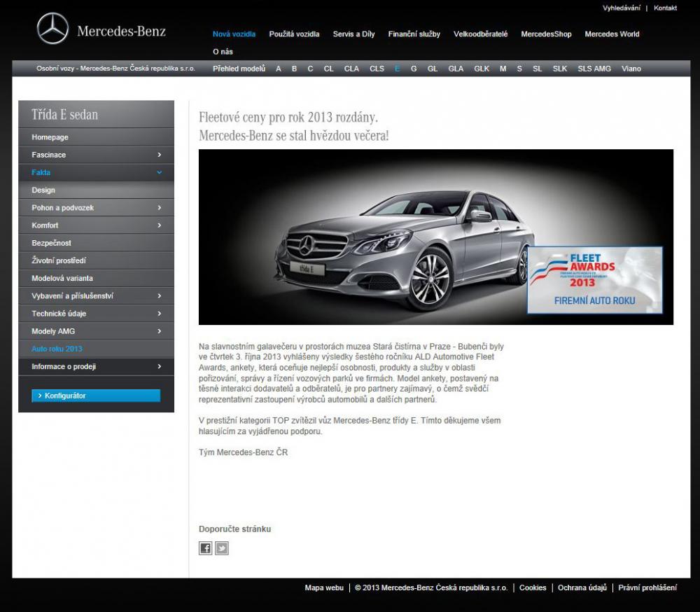Select model class GLK
The image size is (700, 612).
(482, 69)
